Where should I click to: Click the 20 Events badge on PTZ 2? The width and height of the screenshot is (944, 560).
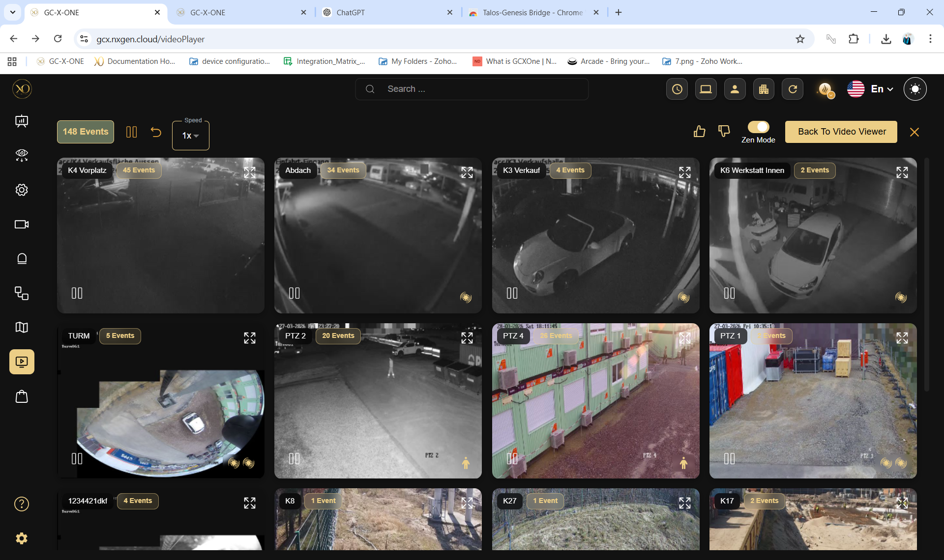[338, 336]
